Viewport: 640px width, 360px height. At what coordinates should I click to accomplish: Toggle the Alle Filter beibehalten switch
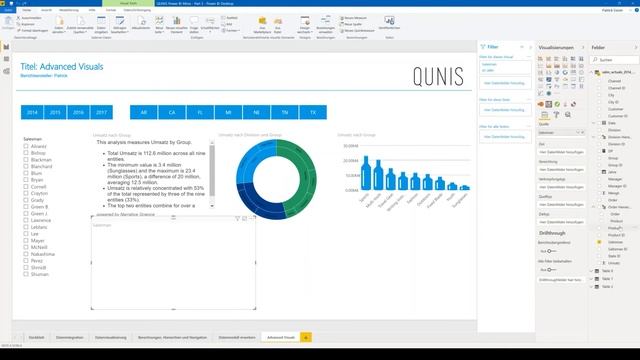click(551, 270)
